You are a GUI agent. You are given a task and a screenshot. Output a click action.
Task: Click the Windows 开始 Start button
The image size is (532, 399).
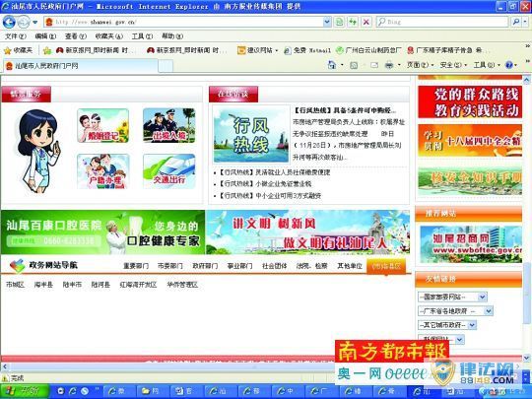coord(25,391)
